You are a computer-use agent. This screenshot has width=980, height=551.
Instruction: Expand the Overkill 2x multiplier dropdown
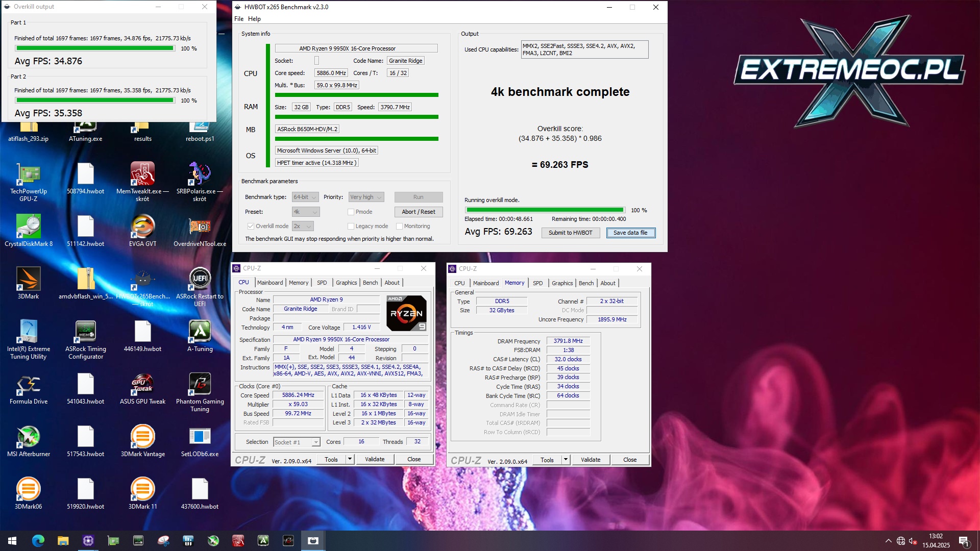point(303,226)
